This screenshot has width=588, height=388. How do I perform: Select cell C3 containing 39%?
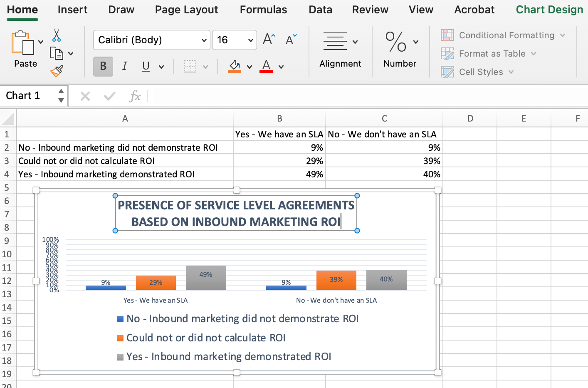point(384,161)
